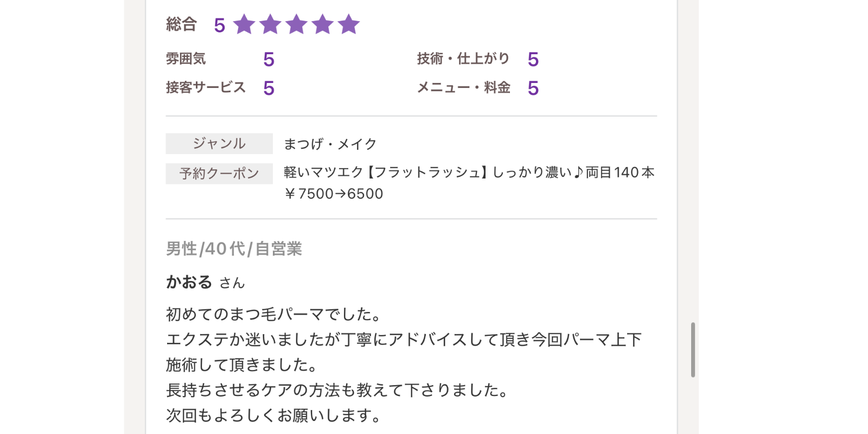Click the 接客サービス rating score
Image resolution: width=868 pixels, height=434 pixels.
point(269,88)
